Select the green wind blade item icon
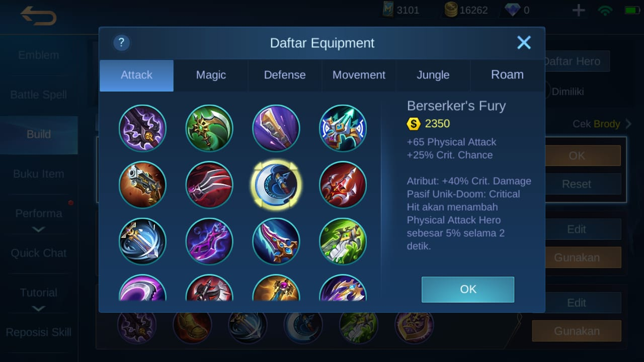644x362 pixels. tap(343, 241)
